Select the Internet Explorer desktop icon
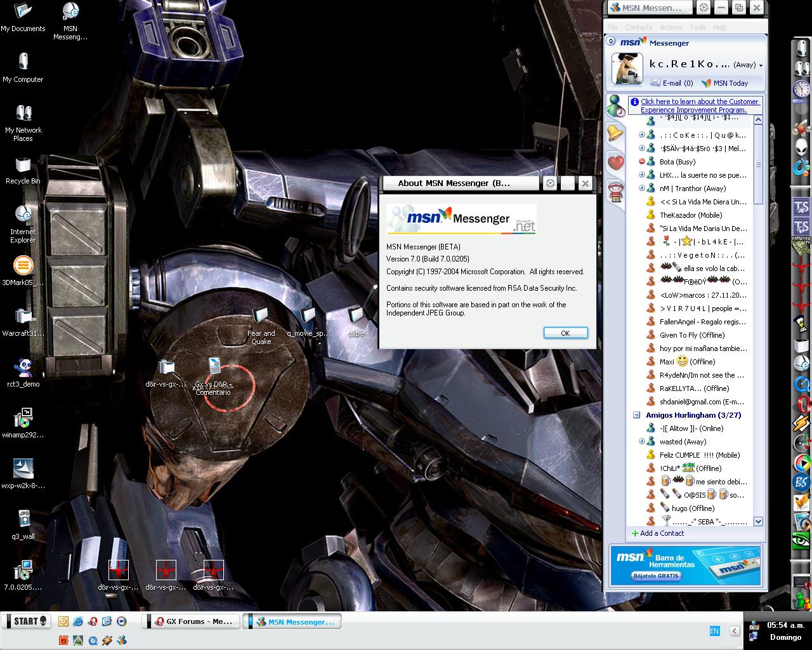 (x=23, y=223)
